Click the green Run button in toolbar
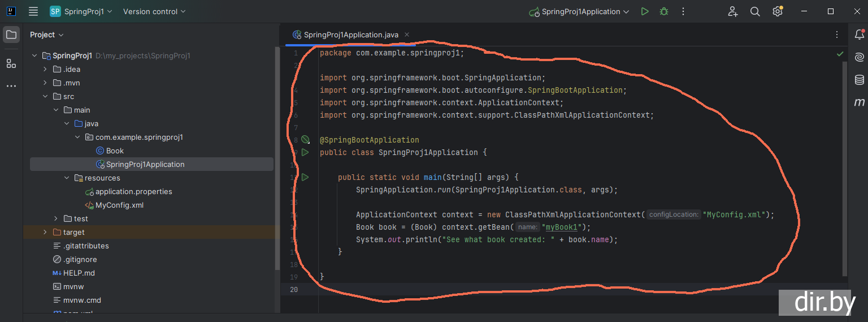The width and height of the screenshot is (868, 322). (x=645, y=11)
